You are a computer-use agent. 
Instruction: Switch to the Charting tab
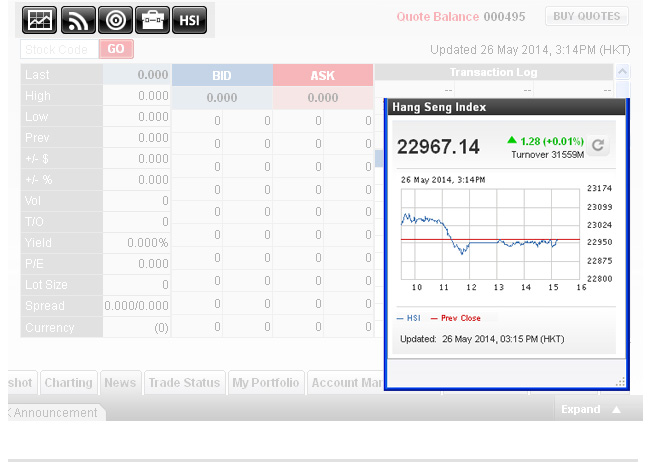[68, 382]
